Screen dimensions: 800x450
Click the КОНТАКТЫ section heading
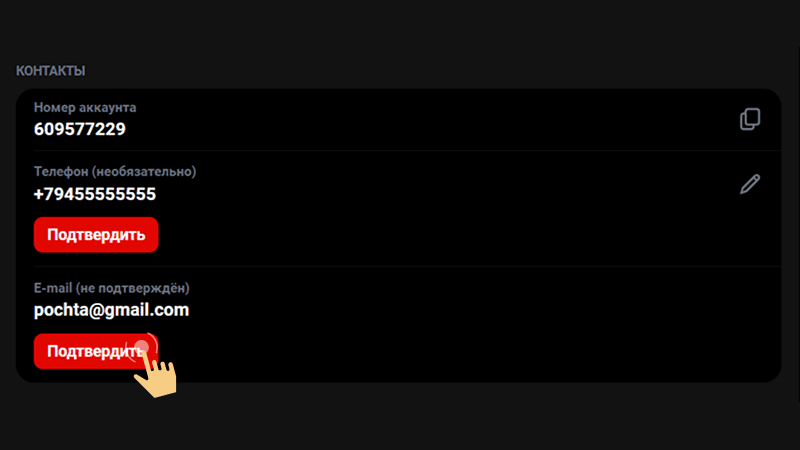point(51,71)
